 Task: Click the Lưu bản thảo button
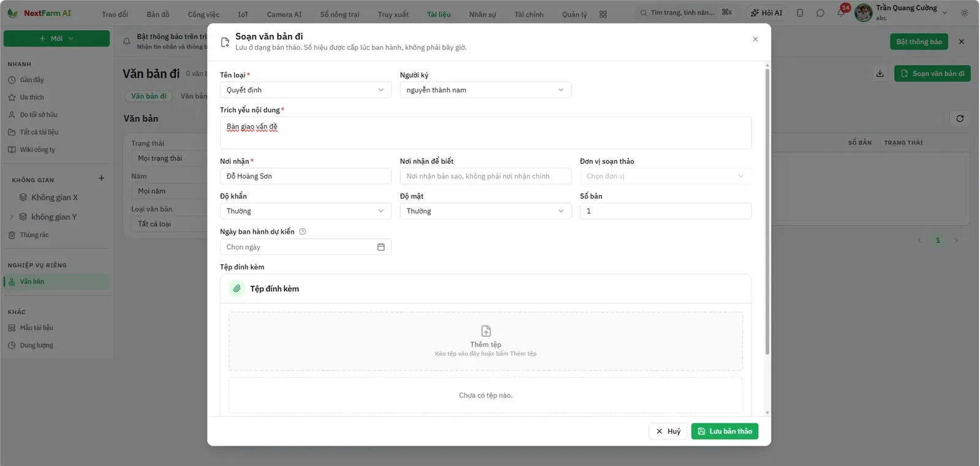click(725, 431)
